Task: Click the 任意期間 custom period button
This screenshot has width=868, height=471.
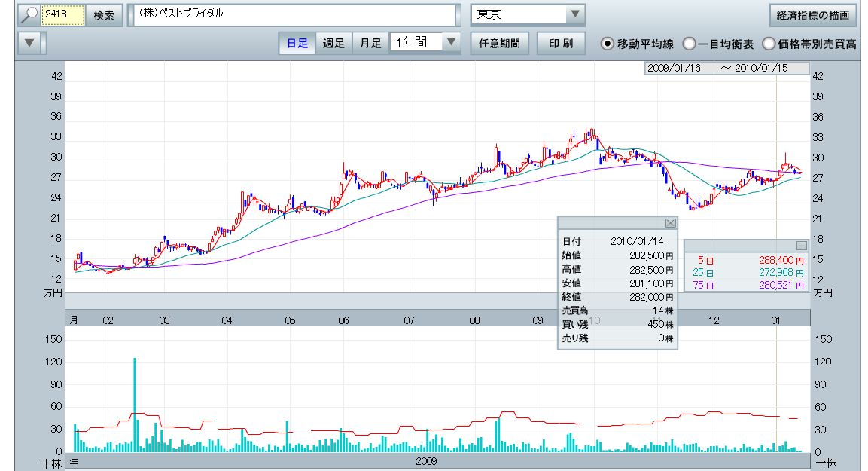Action: click(499, 43)
